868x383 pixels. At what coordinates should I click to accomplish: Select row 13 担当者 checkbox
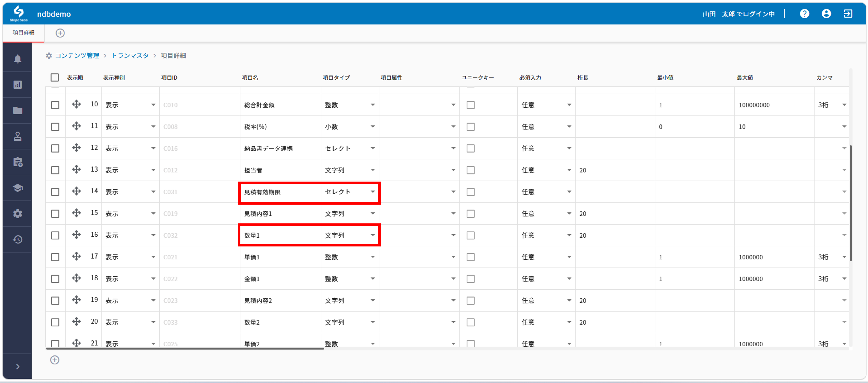(55, 170)
